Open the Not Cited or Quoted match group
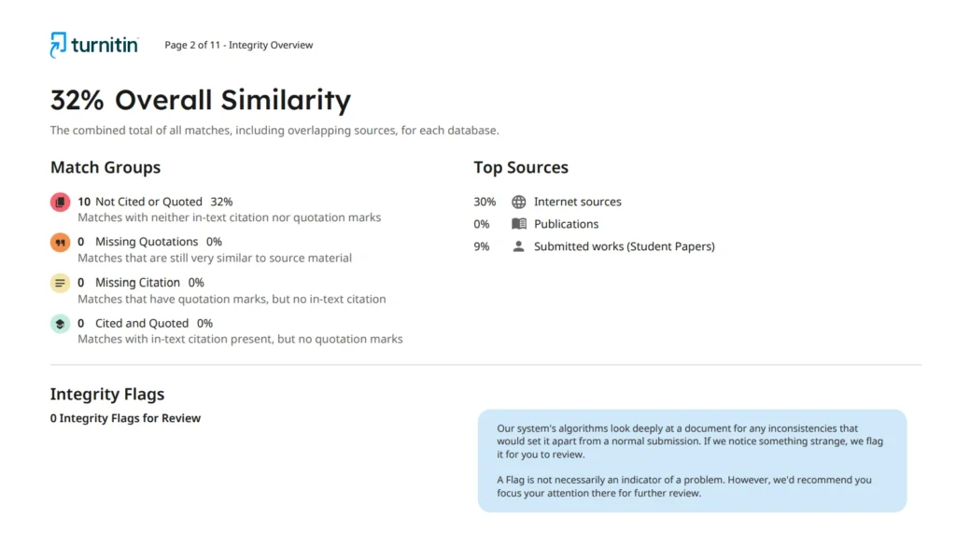Image resolution: width=956 pixels, height=560 pixels. click(148, 202)
